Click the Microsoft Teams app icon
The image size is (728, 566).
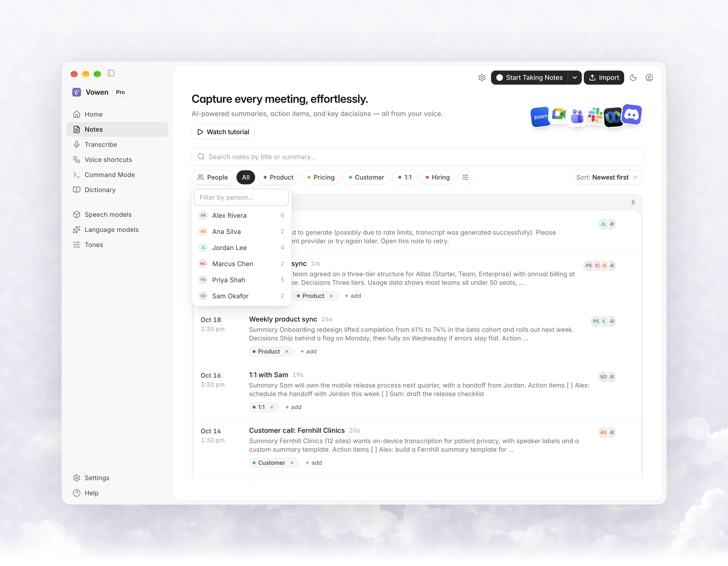[x=577, y=117]
